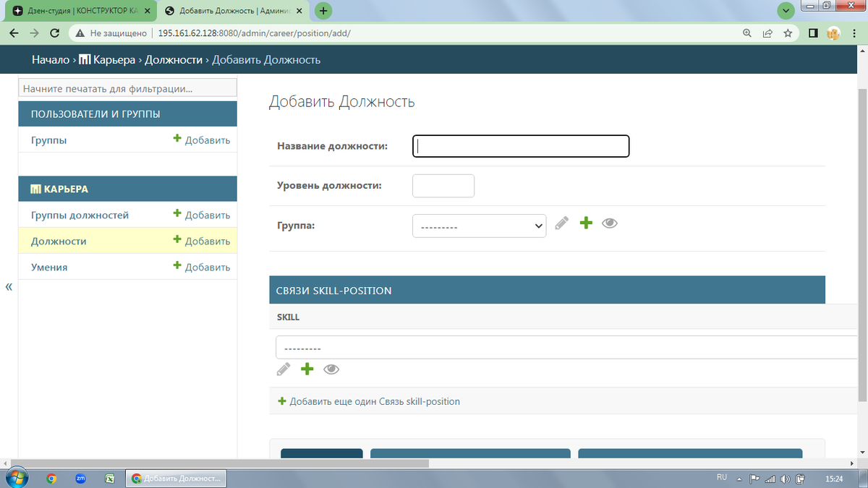Screen dimensions: 868x488
Task: Click the share page icon in address bar
Action: (x=767, y=33)
